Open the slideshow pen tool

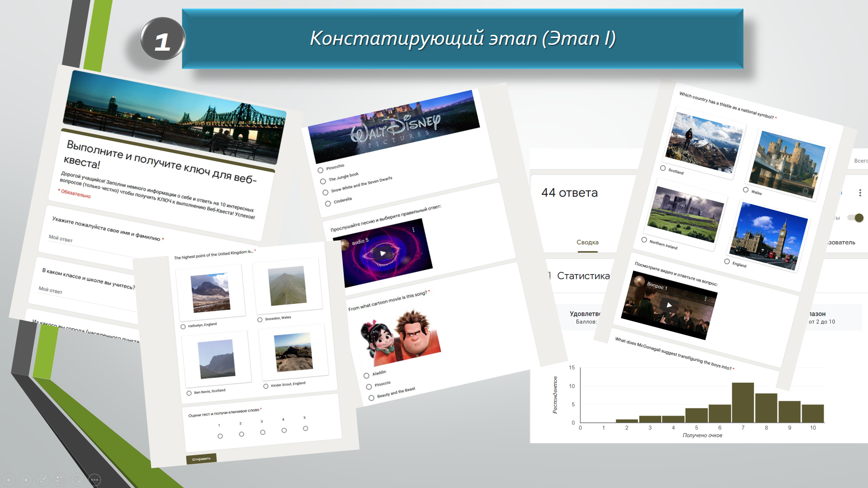pyautogui.click(x=43, y=480)
